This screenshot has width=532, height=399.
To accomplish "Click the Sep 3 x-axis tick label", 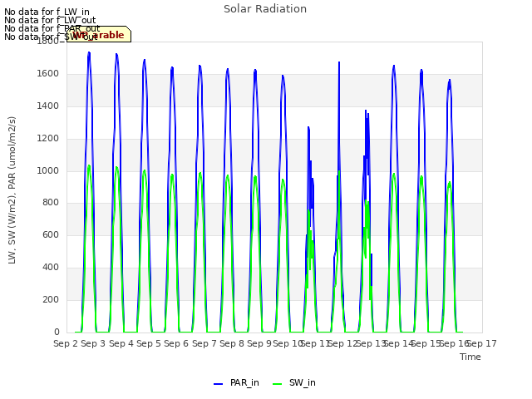I will click(x=93, y=343).
